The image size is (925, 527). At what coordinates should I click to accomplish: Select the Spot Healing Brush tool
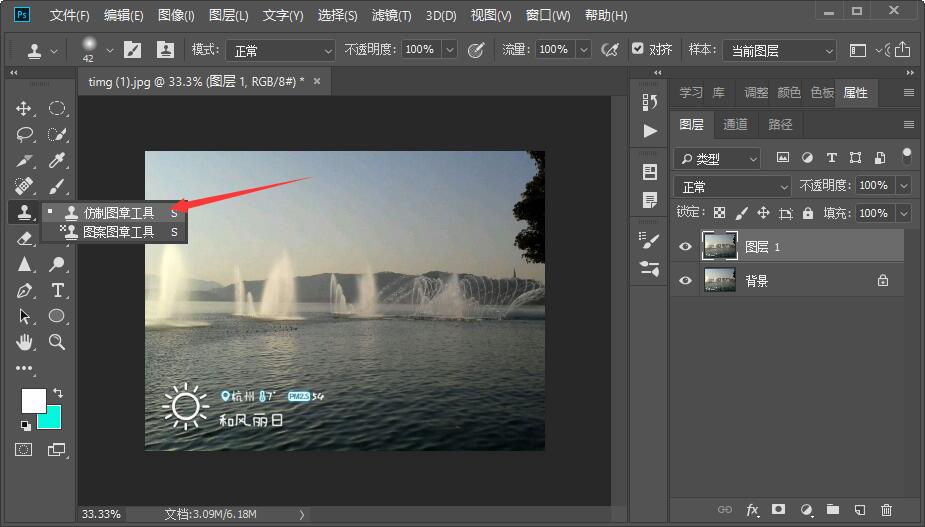(24, 186)
